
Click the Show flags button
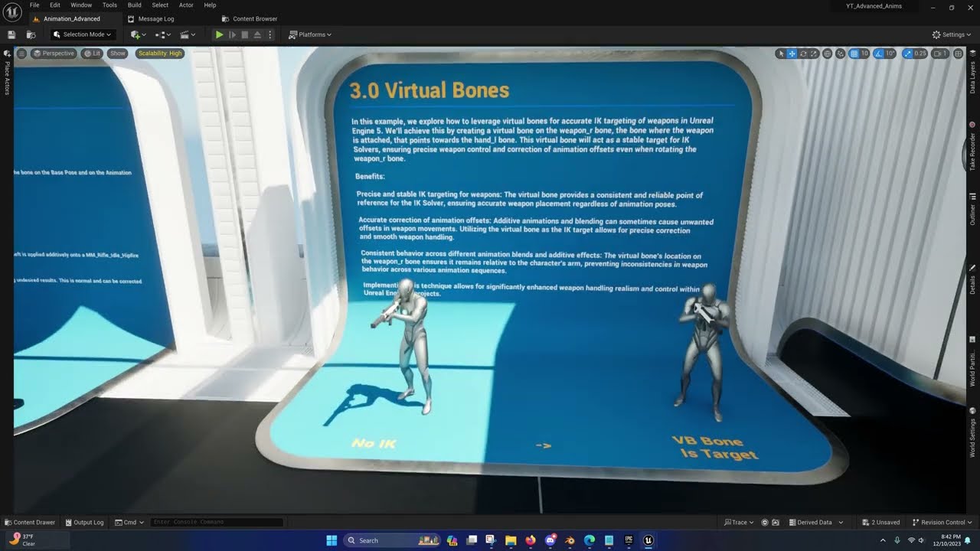coord(117,54)
